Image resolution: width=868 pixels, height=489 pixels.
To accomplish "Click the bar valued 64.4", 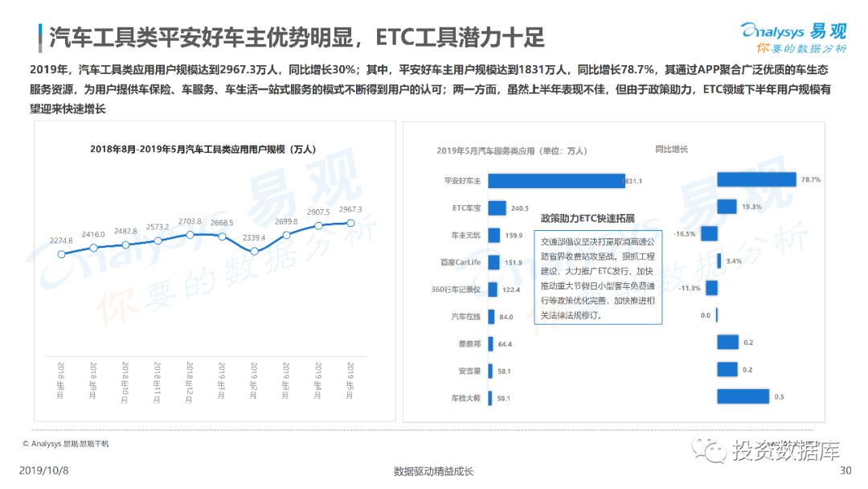I will click(x=490, y=343).
